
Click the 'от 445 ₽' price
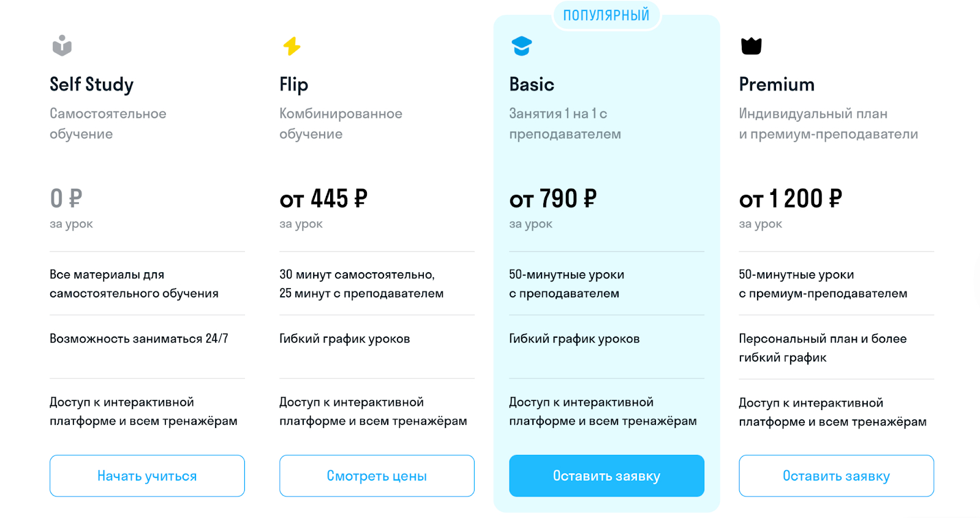tap(323, 199)
